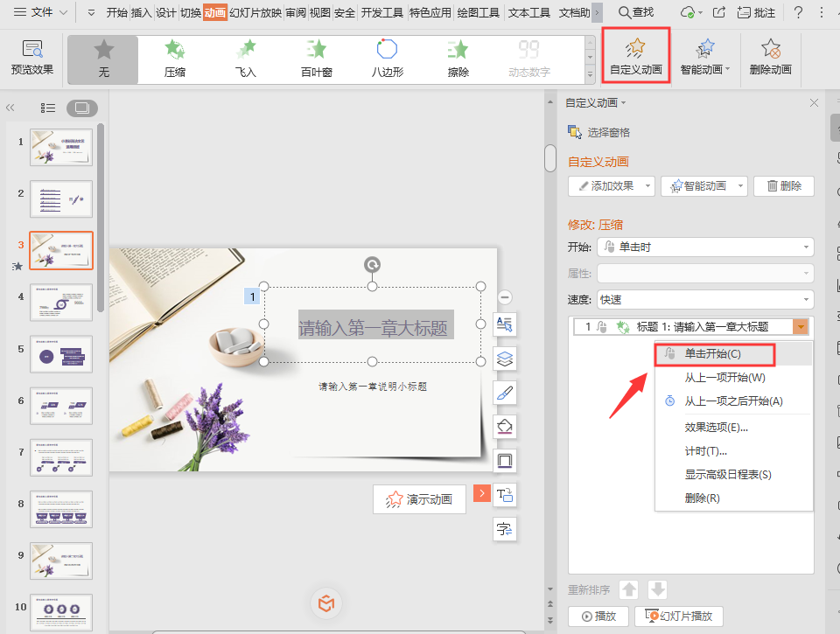The image size is (840, 634).
Task: Click the Preview Effect (预览效果) icon
Action: [32, 58]
